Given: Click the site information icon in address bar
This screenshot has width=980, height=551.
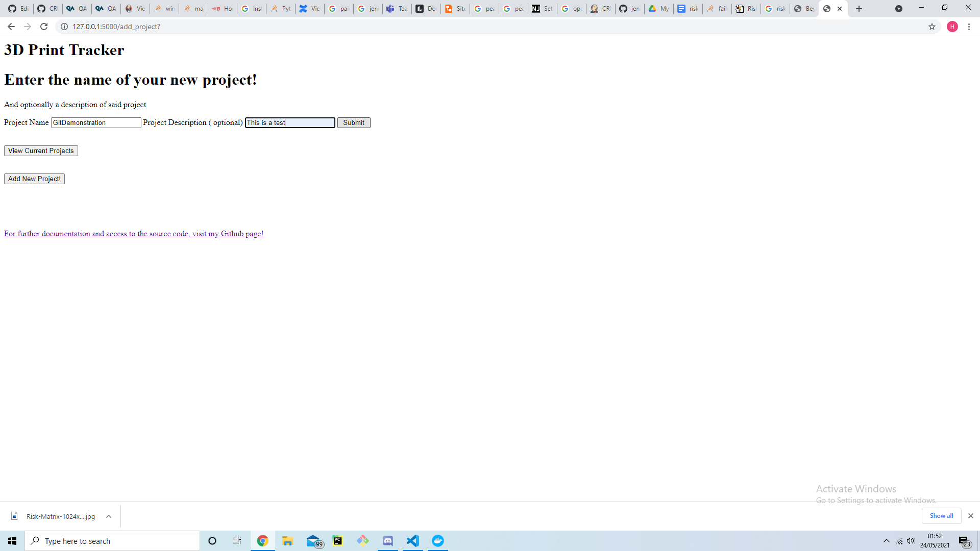Looking at the screenshot, I should pyautogui.click(x=64, y=27).
